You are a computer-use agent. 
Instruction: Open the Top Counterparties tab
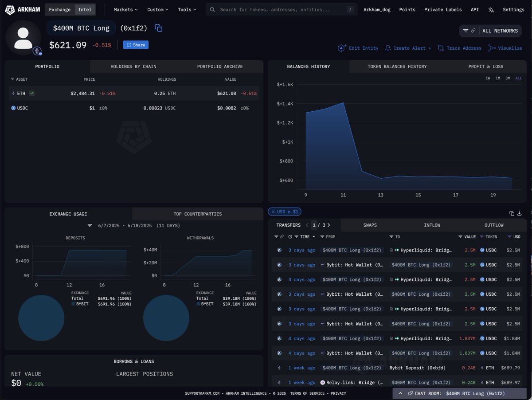[198, 214]
